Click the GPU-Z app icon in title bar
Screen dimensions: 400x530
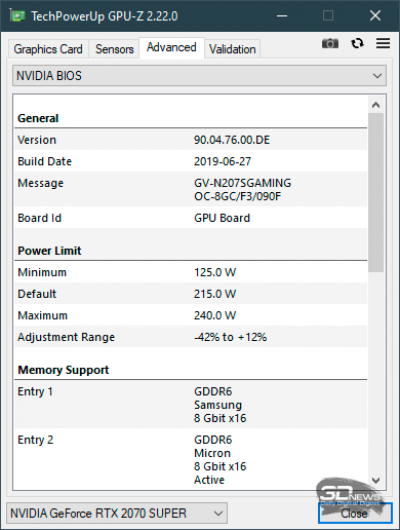click(17, 16)
